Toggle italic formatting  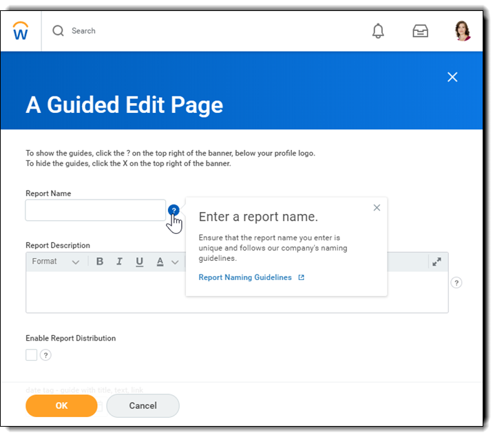(x=119, y=262)
